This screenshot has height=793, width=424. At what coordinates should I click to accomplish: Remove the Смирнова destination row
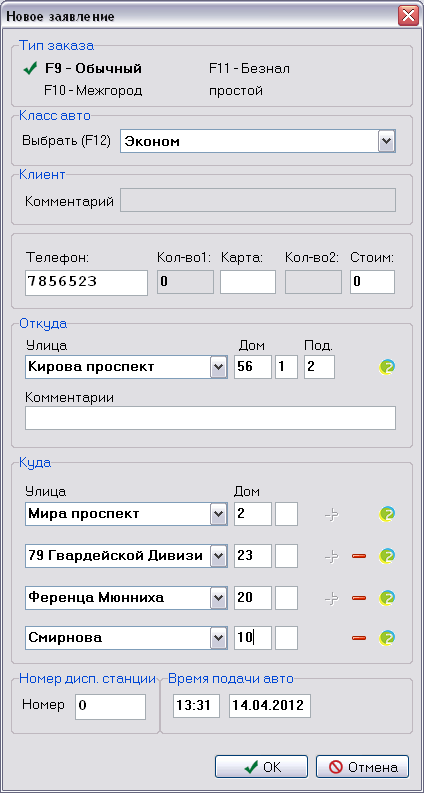[x=359, y=638]
